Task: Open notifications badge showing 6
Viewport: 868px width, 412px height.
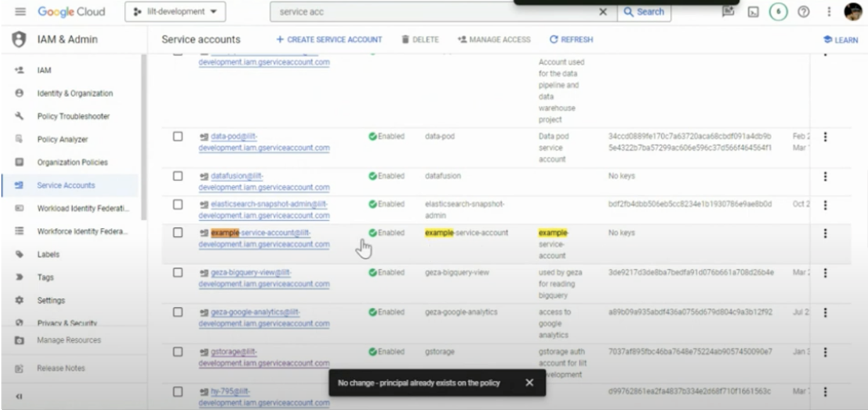Action: (x=778, y=12)
